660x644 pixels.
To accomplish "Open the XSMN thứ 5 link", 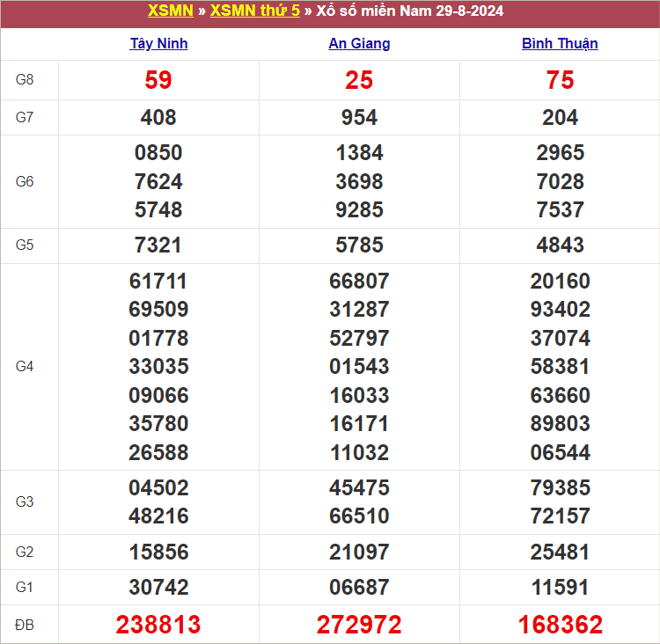I will pos(254,11).
